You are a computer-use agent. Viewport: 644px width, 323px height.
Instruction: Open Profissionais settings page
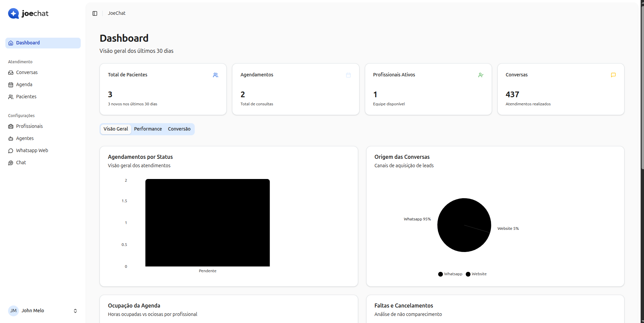tap(29, 126)
